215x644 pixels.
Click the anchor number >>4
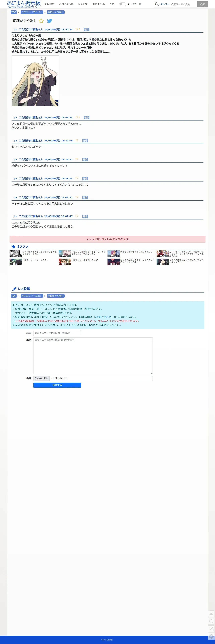pyautogui.click(x=15, y=159)
